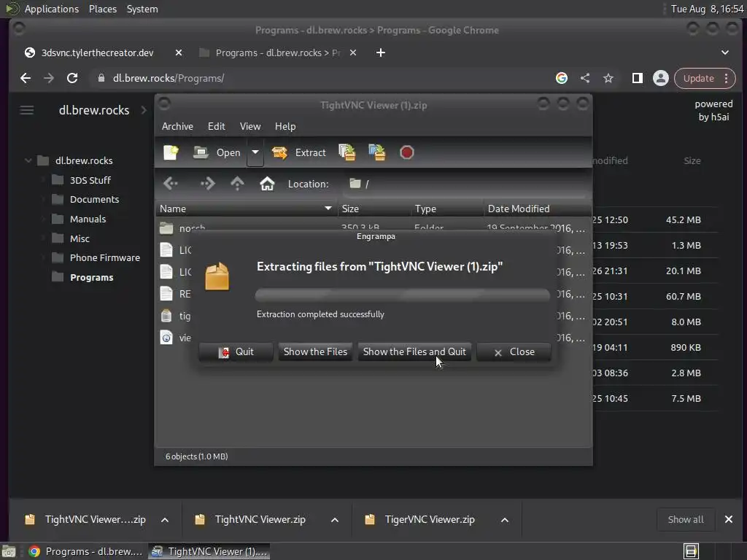Click Show the Files and Quit

point(414,352)
